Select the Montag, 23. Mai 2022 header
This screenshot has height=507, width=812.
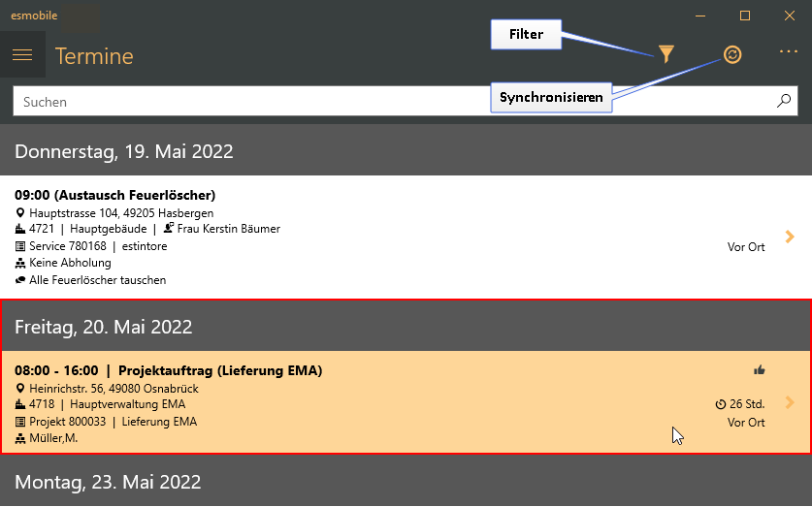406,481
